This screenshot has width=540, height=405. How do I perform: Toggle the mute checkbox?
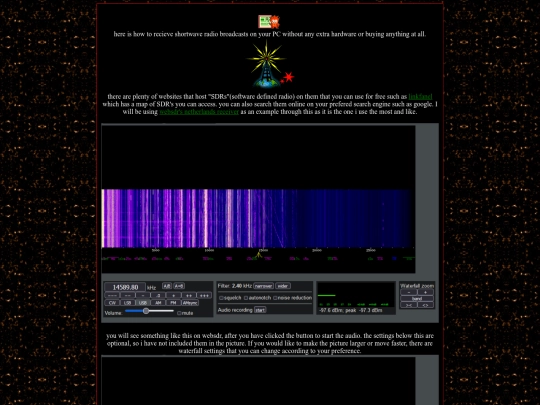coord(179,313)
